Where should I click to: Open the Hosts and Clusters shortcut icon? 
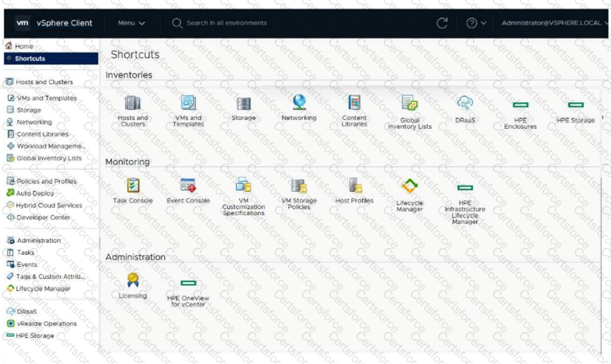(132, 103)
